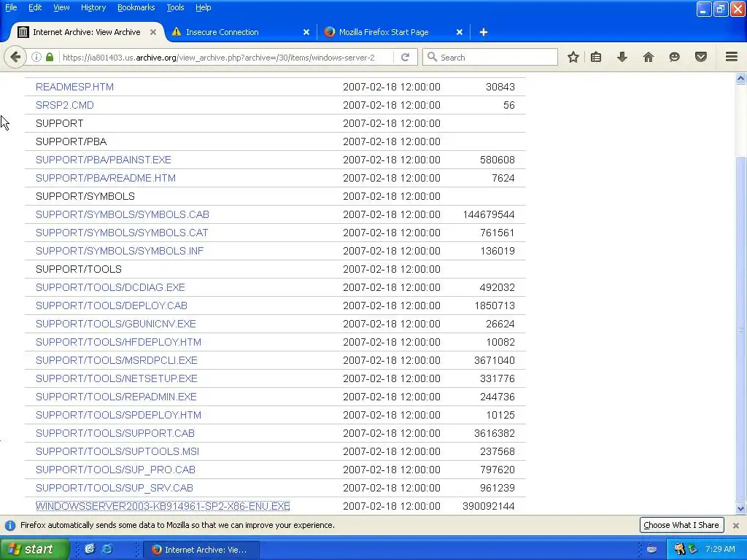Image resolution: width=747 pixels, height=560 pixels.
Task: Dismiss the Firefox data notification bar
Action: pos(736,525)
